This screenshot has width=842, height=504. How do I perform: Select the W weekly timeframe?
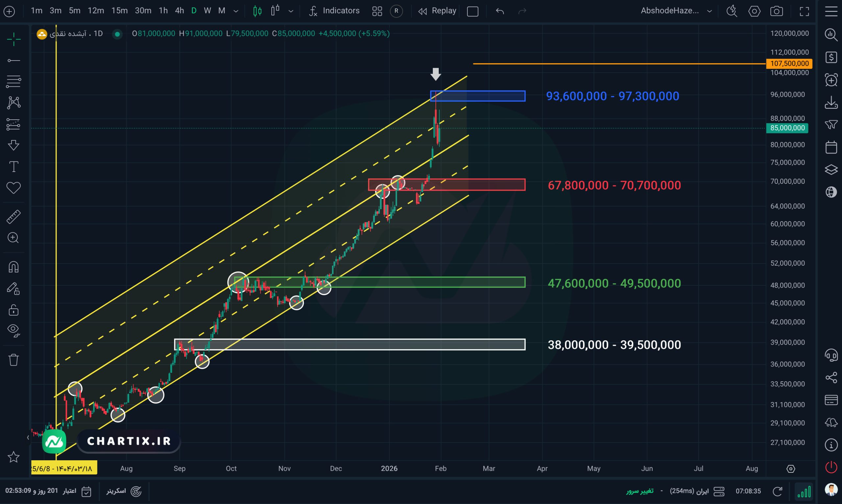point(207,11)
